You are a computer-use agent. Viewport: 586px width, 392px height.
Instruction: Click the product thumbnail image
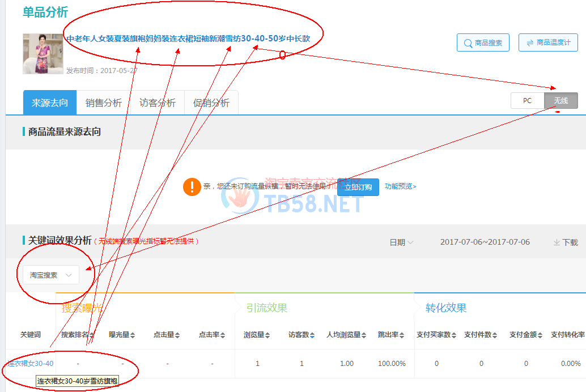coord(43,54)
